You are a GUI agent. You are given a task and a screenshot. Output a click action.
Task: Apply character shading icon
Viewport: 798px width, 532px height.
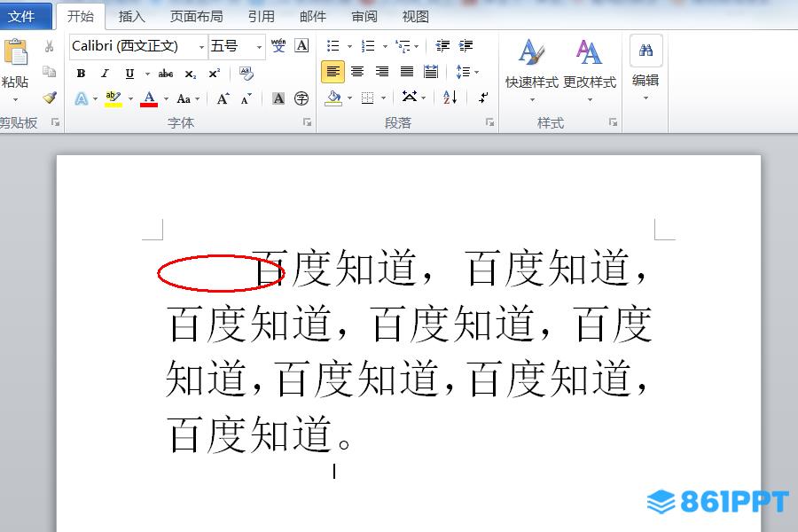(x=278, y=98)
